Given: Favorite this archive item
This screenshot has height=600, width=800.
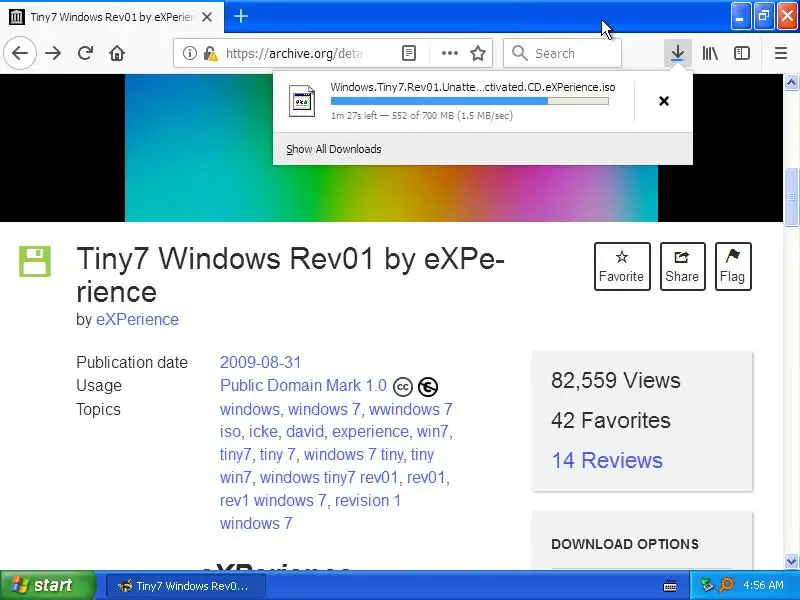Looking at the screenshot, I should 622,266.
